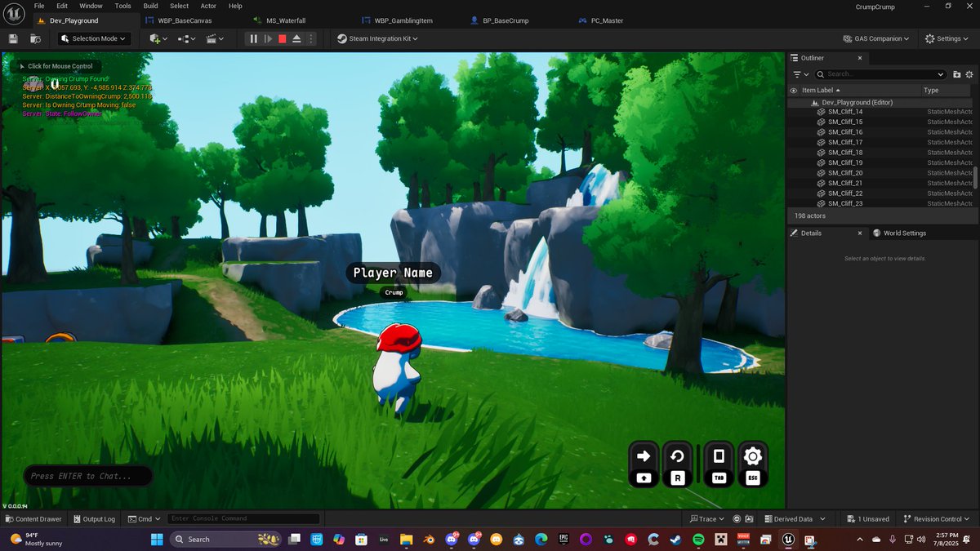
Task: Create a new folder in the Outliner
Action: tap(957, 74)
